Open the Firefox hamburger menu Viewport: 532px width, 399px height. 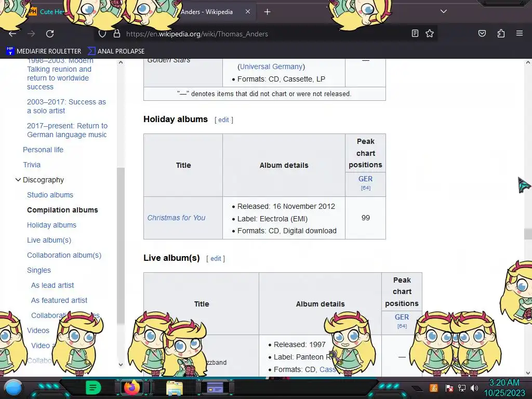click(x=520, y=33)
